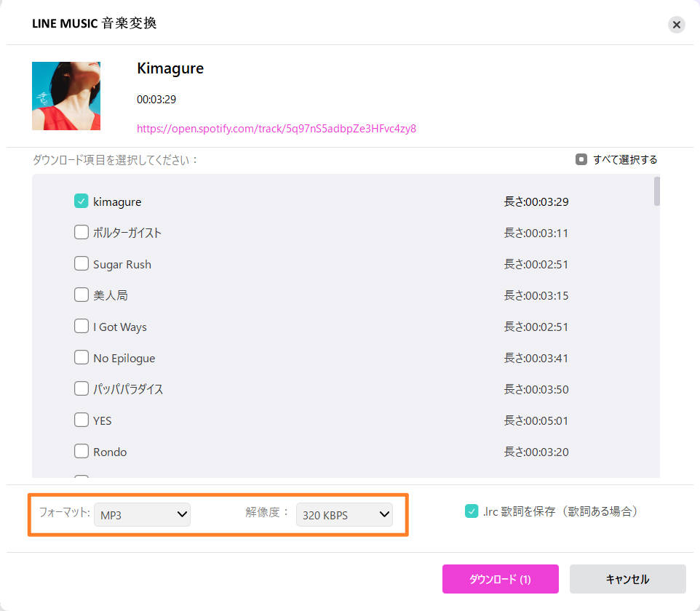Click the '長さ:00:03:50' duration text
The height and width of the screenshot is (611, 700).
point(536,389)
